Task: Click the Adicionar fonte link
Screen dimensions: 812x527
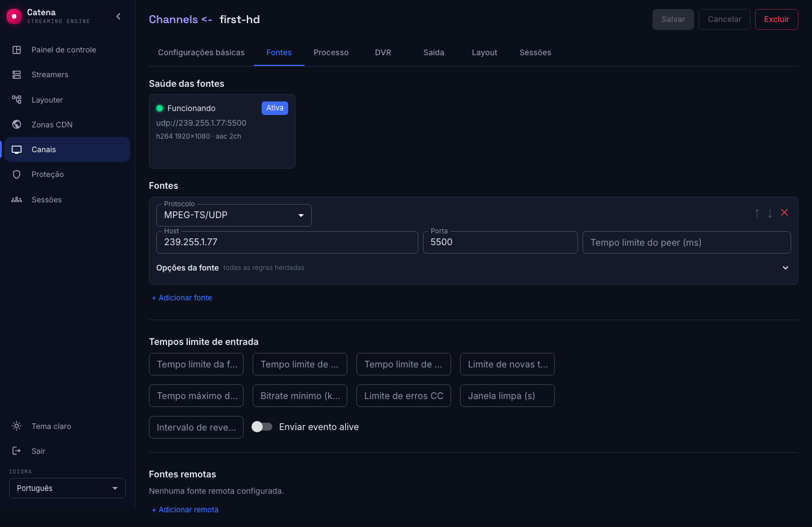Action: pyautogui.click(x=182, y=298)
